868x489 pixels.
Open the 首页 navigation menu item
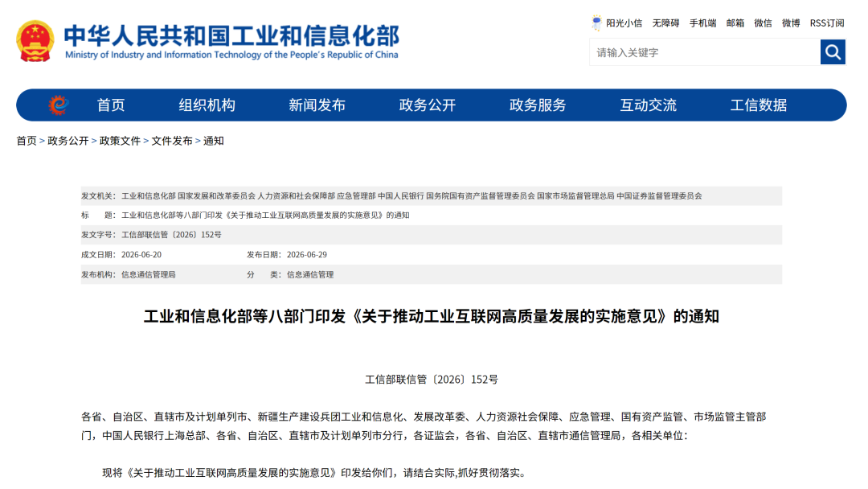pos(111,105)
